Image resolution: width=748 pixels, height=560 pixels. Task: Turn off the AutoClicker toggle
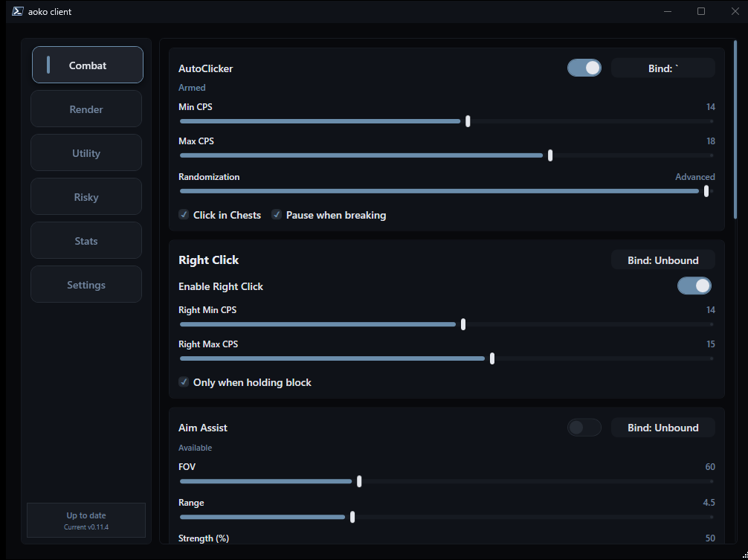(x=584, y=68)
